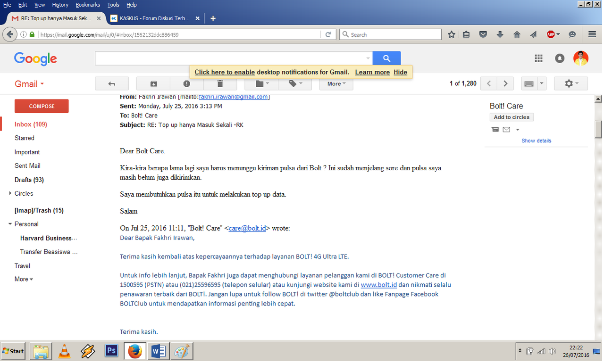Archive this conversation
The width and height of the screenshot is (604, 364).
pyautogui.click(x=153, y=83)
